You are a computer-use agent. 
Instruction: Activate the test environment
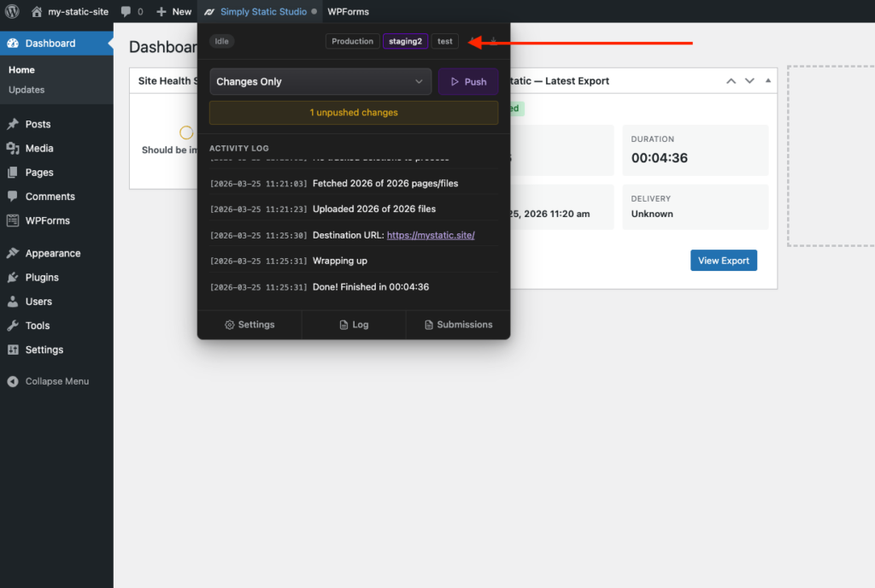(443, 40)
